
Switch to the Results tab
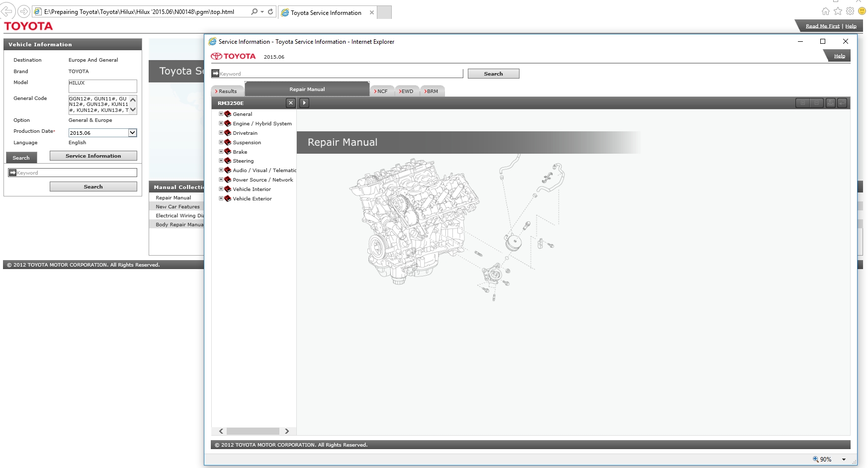click(x=228, y=92)
